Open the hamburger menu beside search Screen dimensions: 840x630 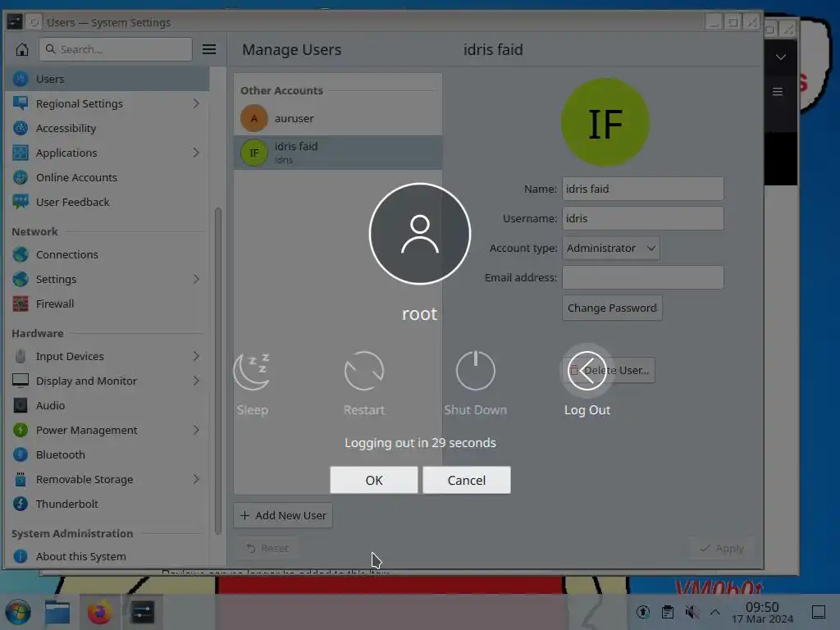click(x=209, y=49)
